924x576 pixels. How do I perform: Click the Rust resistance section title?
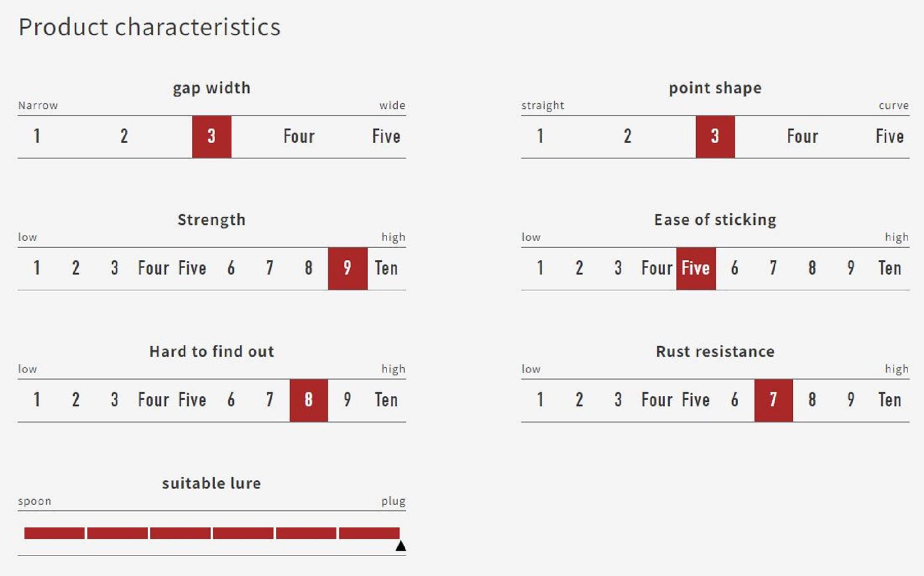[x=715, y=352]
